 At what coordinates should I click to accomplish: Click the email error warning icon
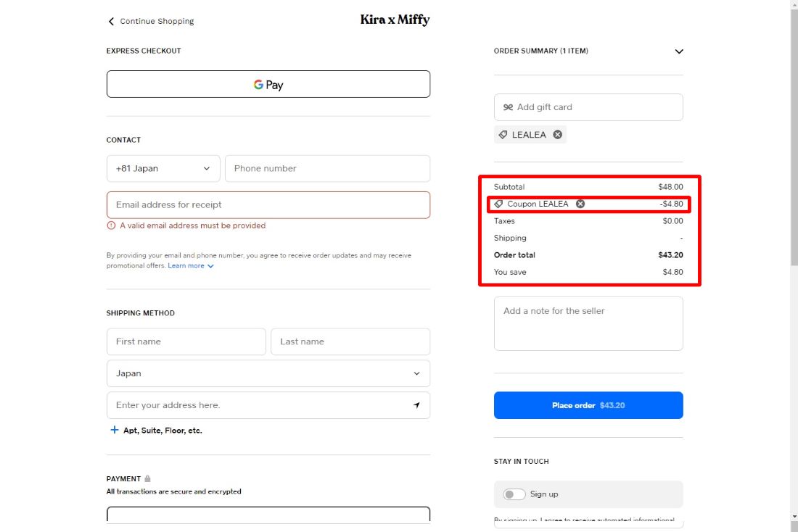point(111,225)
